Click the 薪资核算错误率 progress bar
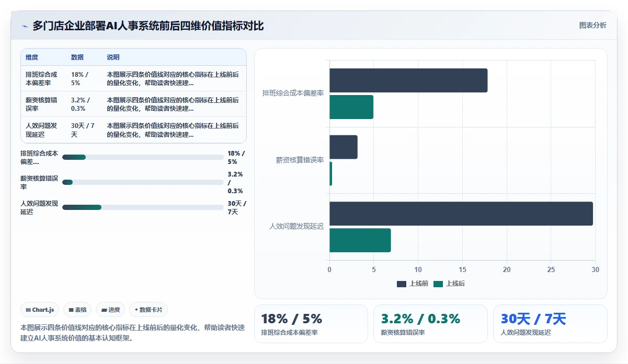628x364 pixels. (143, 182)
